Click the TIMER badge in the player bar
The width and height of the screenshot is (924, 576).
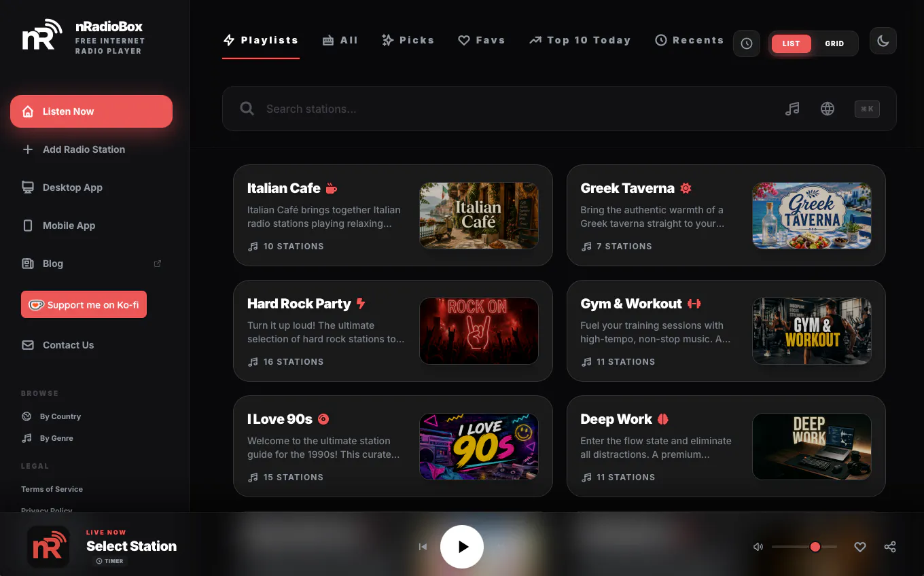109,561
